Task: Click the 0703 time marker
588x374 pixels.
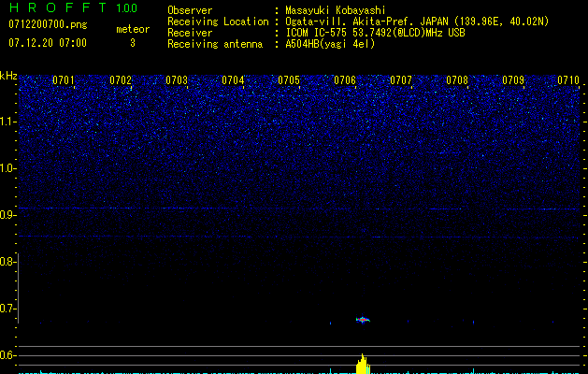Action: (177, 80)
